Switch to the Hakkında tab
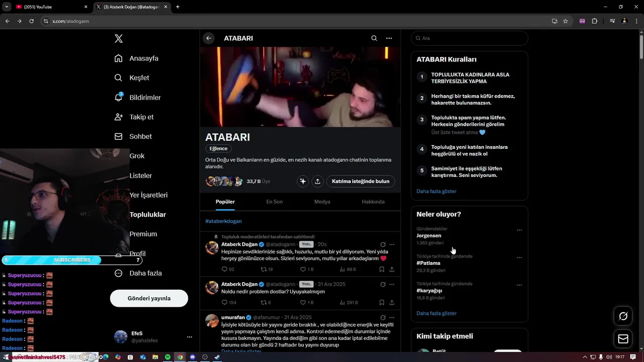This screenshot has width=644, height=362. [373, 202]
